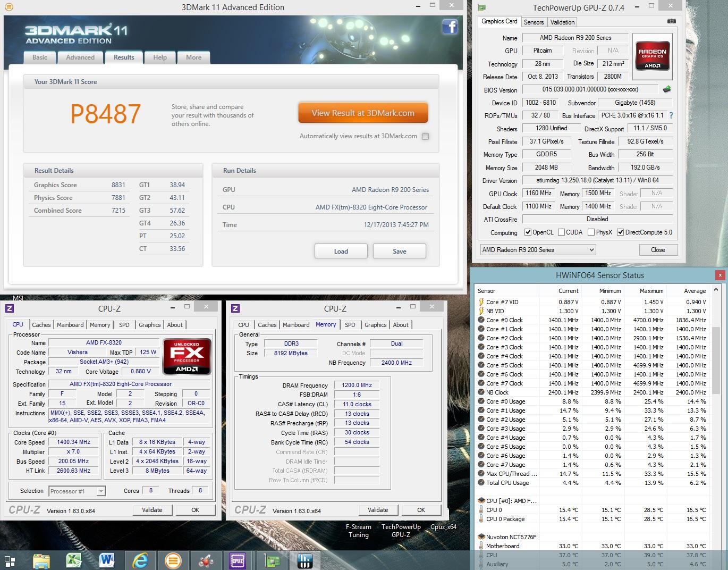Click the Driver Version field in GPU-Z
This screenshot has height=570, width=728.
pos(597,180)
